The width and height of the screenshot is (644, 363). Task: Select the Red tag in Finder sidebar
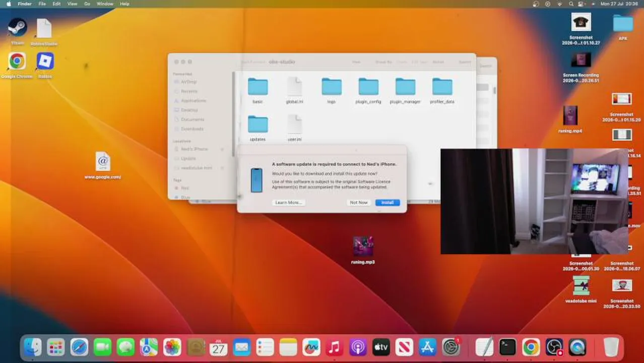(184, 188)
